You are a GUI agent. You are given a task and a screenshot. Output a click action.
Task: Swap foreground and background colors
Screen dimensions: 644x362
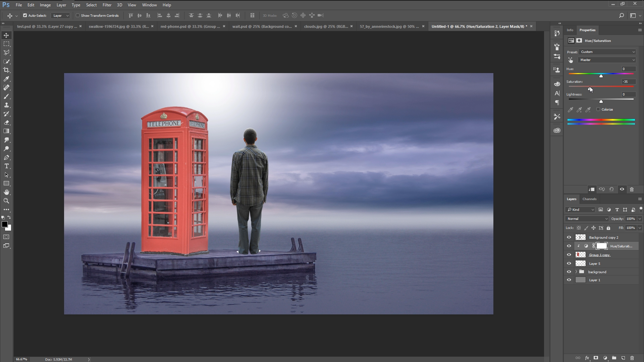tap(9, 218)
